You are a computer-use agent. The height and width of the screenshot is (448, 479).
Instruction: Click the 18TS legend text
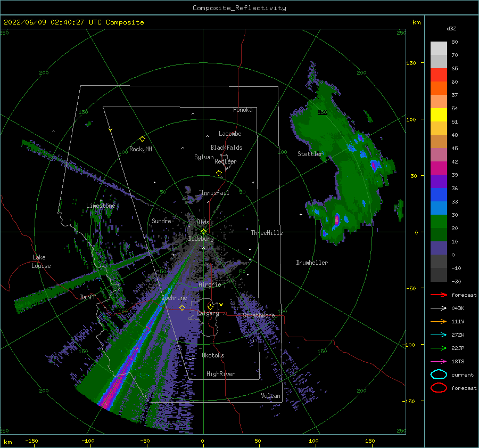point(458,362)
